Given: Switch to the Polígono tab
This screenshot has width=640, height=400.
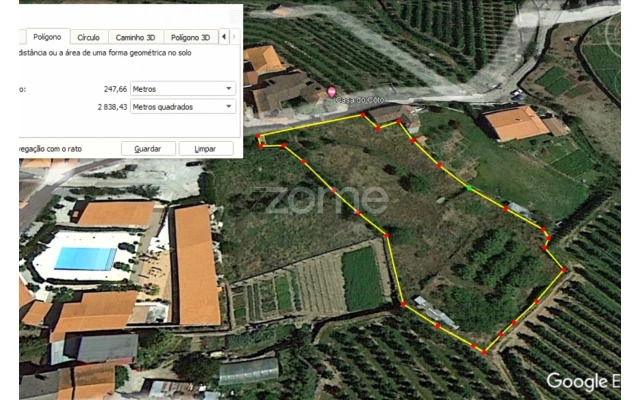Looking at the screenshot, I should 47,37.
